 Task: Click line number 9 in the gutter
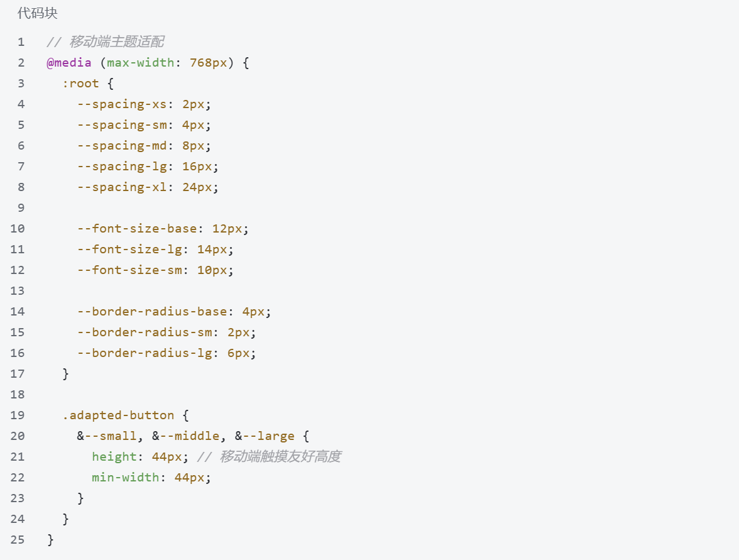click(21, 208)
